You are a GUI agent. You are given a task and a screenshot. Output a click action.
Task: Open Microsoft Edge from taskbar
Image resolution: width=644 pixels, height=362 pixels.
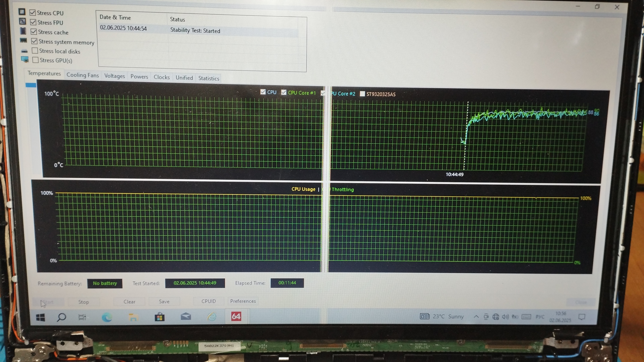click(107, 317)
